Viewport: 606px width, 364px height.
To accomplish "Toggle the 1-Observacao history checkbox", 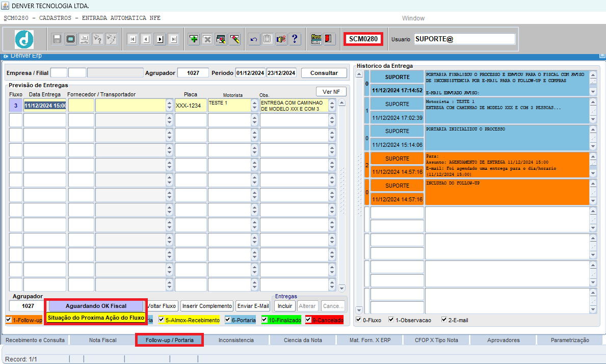I will (391, 320).
